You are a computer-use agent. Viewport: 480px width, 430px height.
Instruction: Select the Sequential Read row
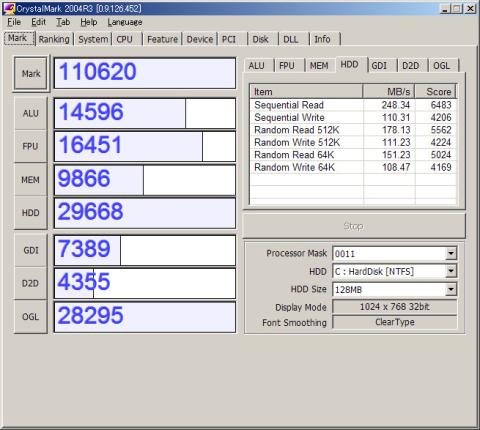coord(353,105)
